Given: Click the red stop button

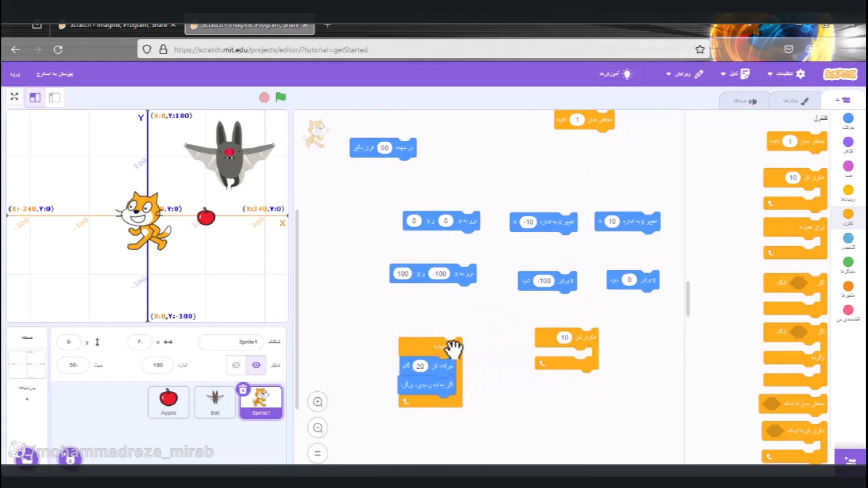Looking at the screenshot, I should [x=264, y=98].
